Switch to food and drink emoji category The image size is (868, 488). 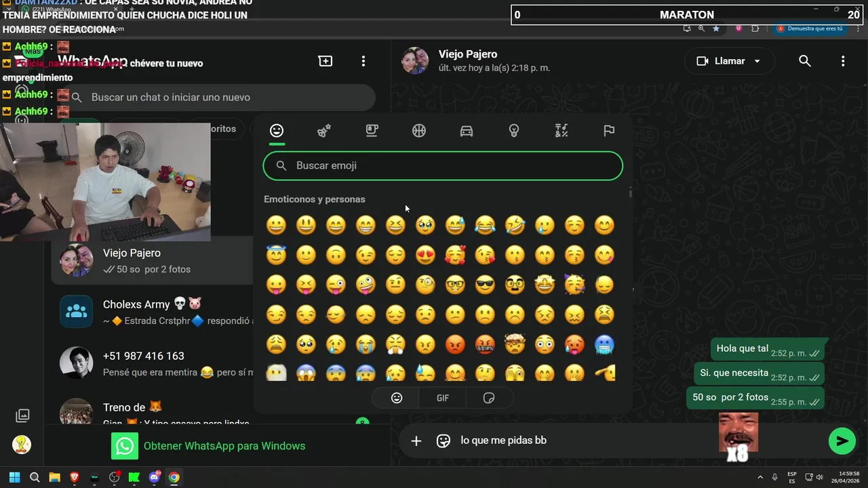(372, 131)
